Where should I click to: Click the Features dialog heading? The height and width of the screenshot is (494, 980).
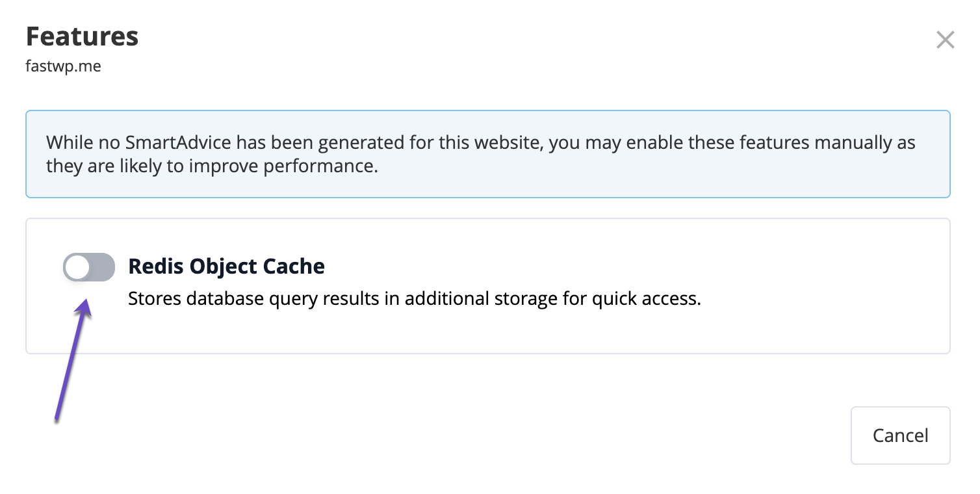(x=82, y=36)
